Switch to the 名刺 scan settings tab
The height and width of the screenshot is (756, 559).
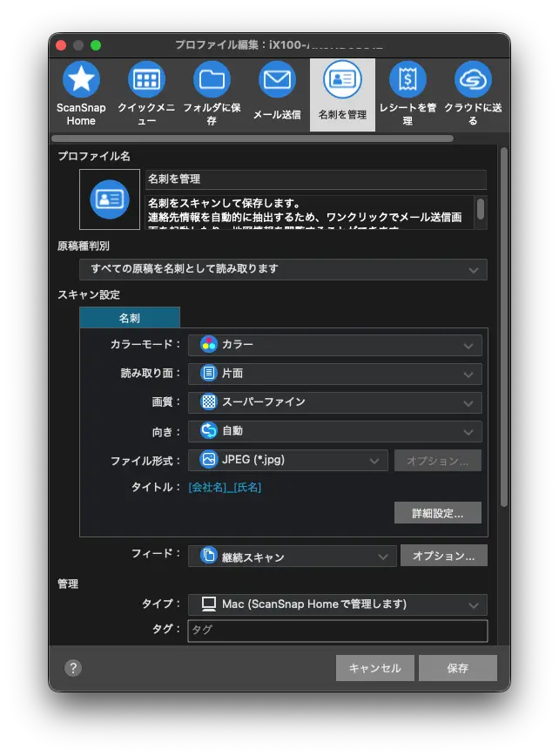point(130,318)
